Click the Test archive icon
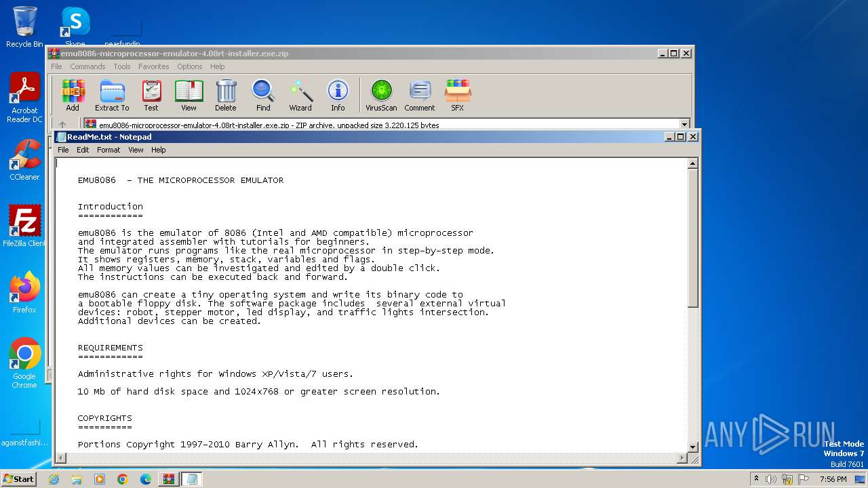This screenshot has height=488, width=868. pos(151,95)
